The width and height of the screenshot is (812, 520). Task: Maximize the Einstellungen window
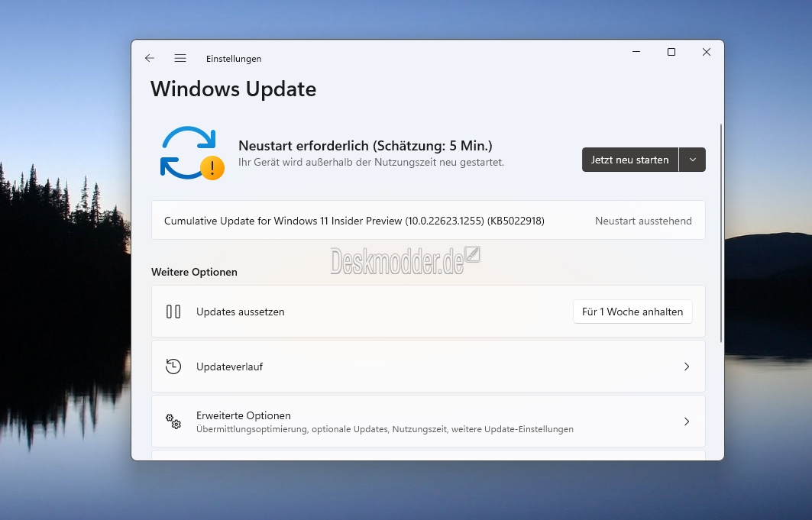coord(671,52)
